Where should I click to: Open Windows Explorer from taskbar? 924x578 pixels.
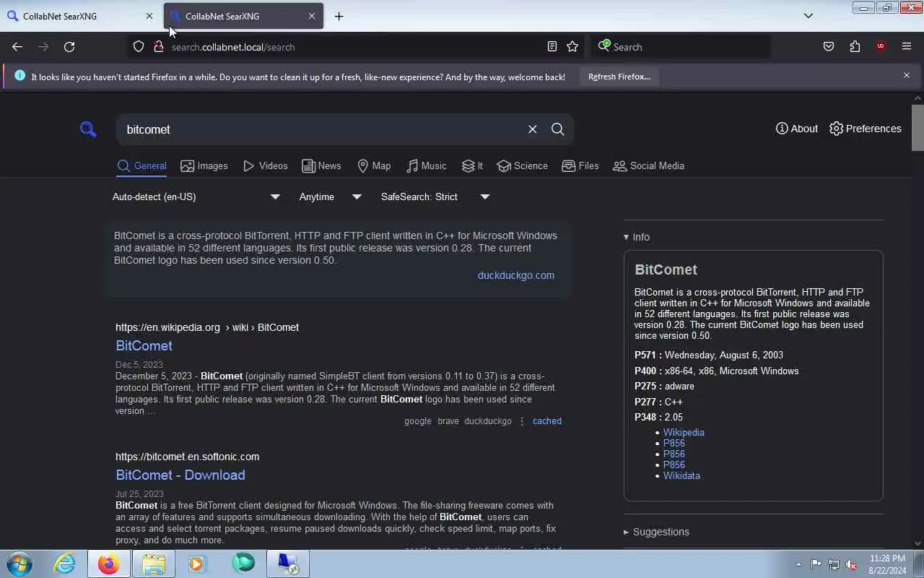point(153,564)
